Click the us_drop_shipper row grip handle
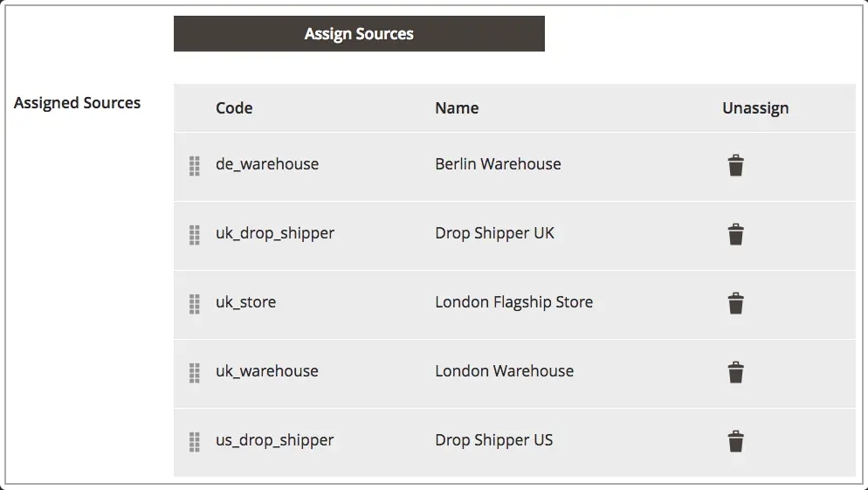The image size is (868, 490). click(x=195, y=442)
